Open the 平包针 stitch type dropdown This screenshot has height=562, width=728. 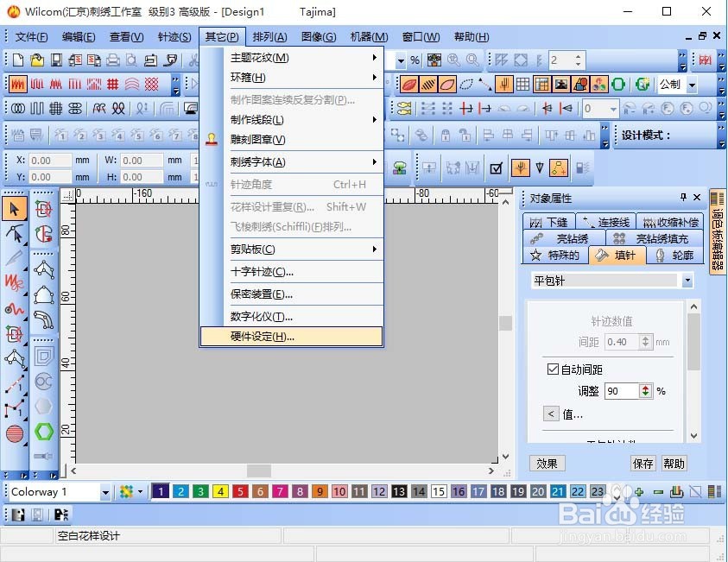687,280
